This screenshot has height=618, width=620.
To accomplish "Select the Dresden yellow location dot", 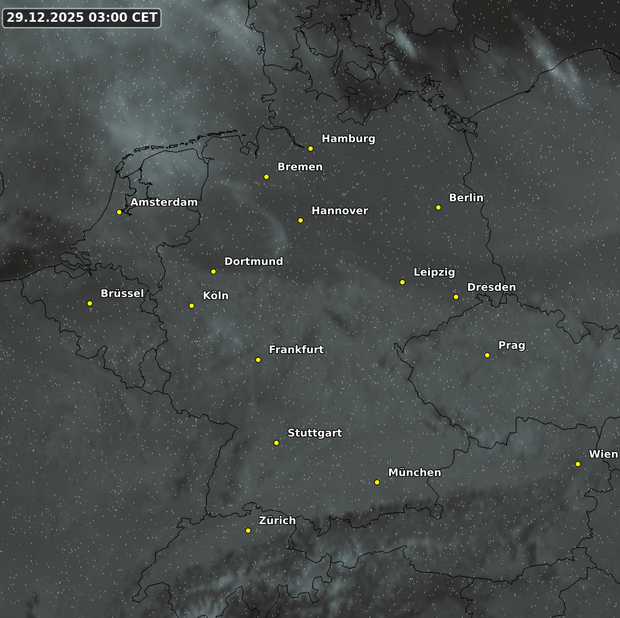I will tap(456, 296).
